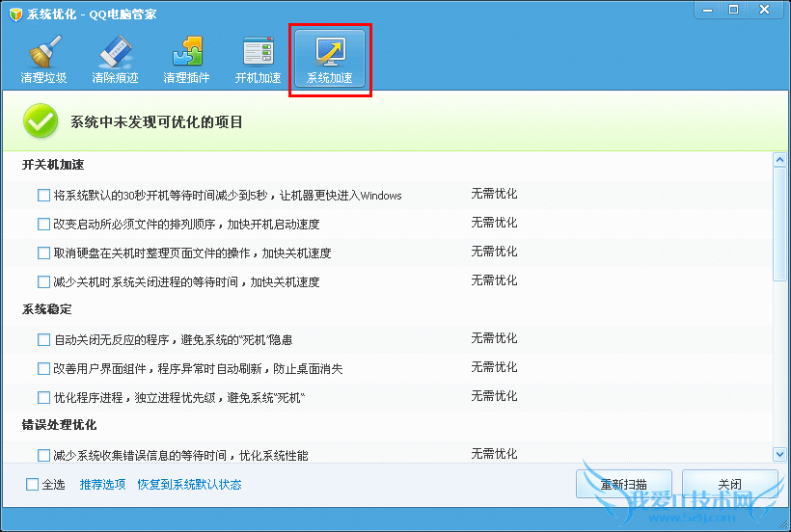Click the 系统稳定 section heading
791x532 pixels.
[x=46, y=309]
